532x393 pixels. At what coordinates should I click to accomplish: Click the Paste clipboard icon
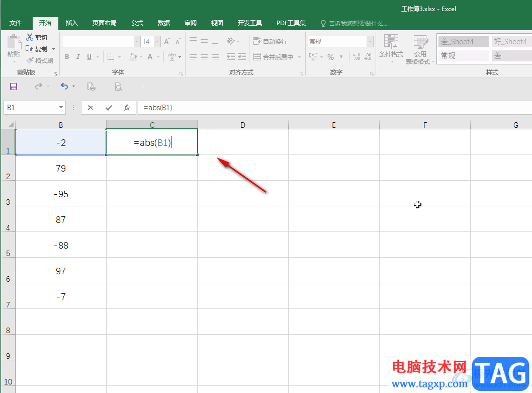point(14,42)
